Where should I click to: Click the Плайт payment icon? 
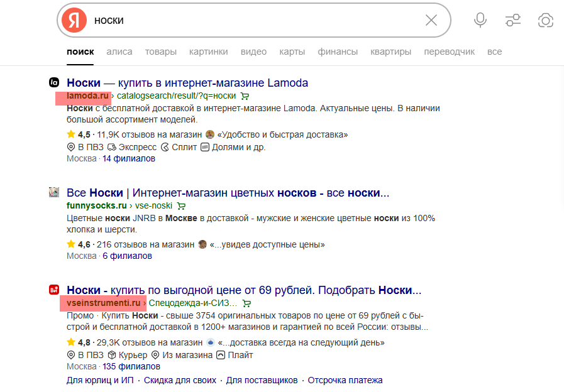point(221,355)
